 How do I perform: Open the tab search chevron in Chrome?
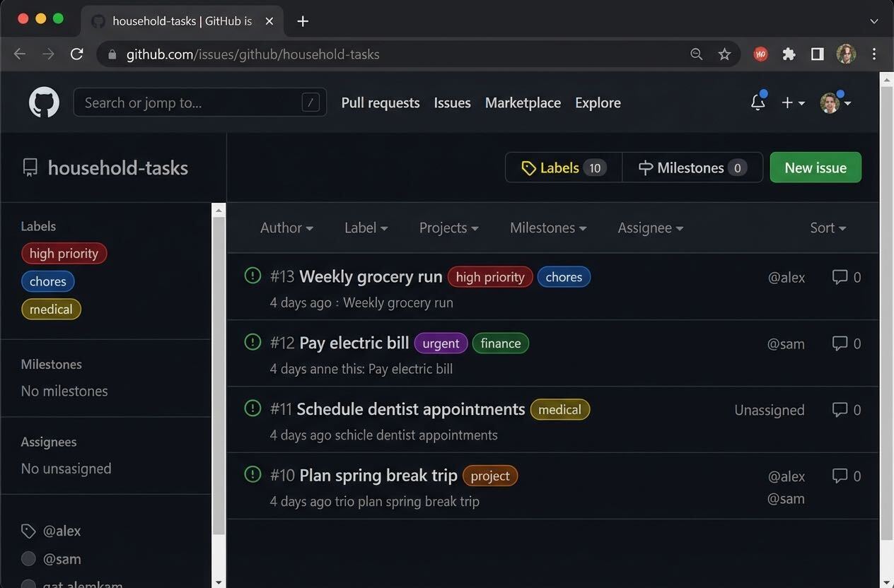point(874,21)
